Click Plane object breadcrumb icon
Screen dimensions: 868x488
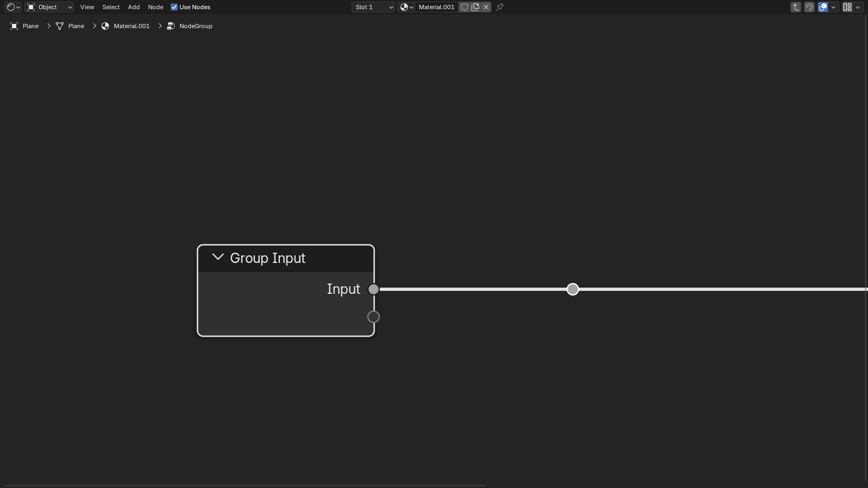coord(14,26)
